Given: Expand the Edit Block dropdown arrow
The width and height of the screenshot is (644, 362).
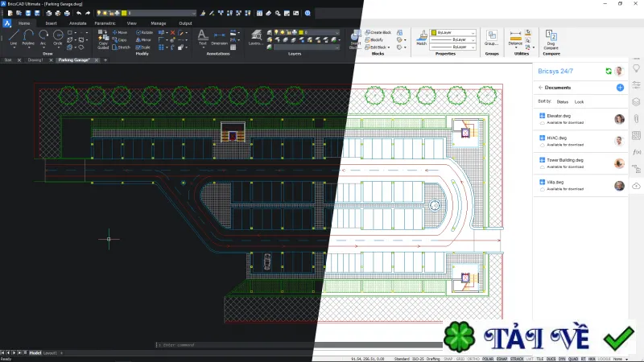Looking at the screenshot, I should pyautogui.click(x=389, y=47).
